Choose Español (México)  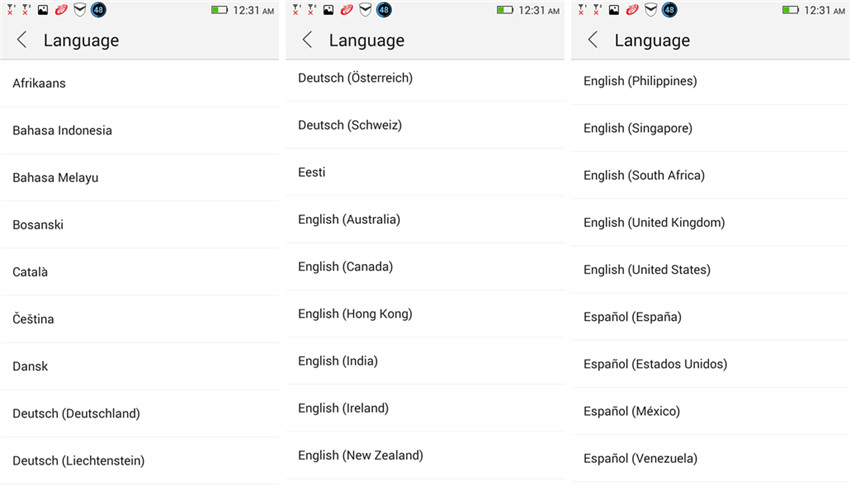(631, 411)
